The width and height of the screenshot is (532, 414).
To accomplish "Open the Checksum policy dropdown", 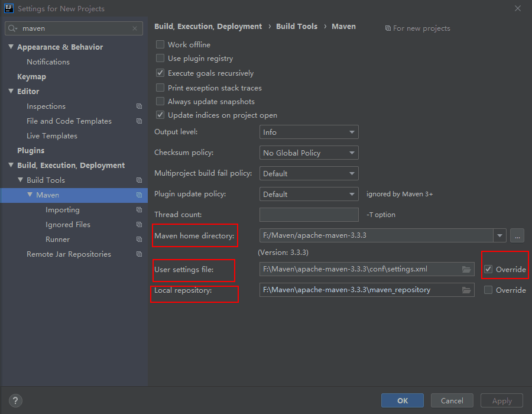I will (x=309, y=153).
